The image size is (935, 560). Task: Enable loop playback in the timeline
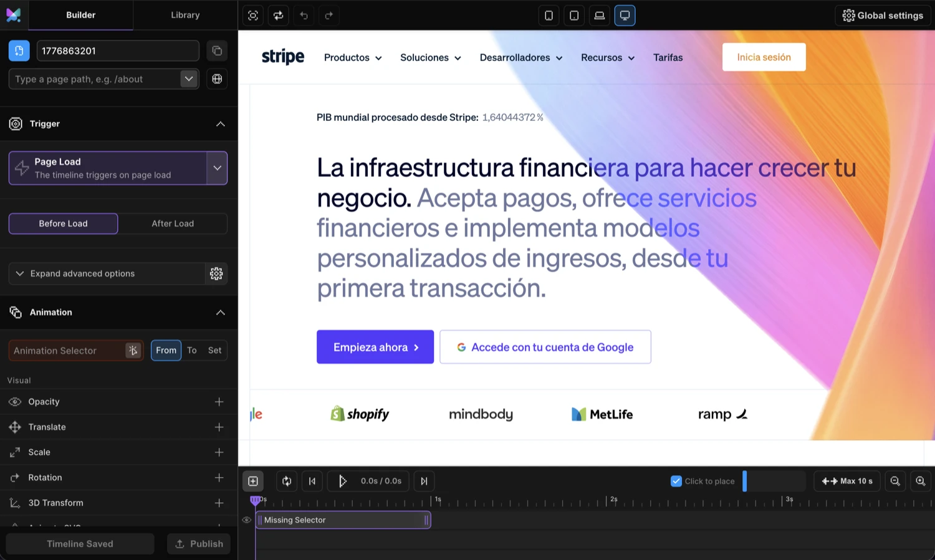click(287, 481)
